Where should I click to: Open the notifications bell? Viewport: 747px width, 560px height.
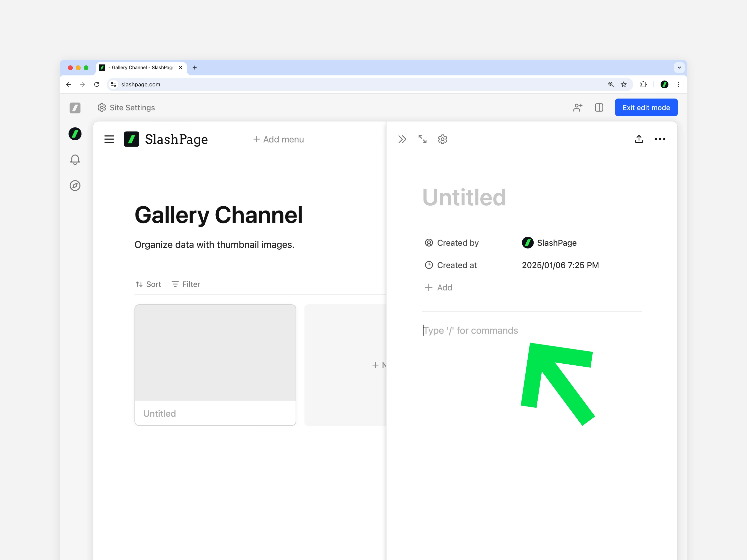click(x=75, y=160)
